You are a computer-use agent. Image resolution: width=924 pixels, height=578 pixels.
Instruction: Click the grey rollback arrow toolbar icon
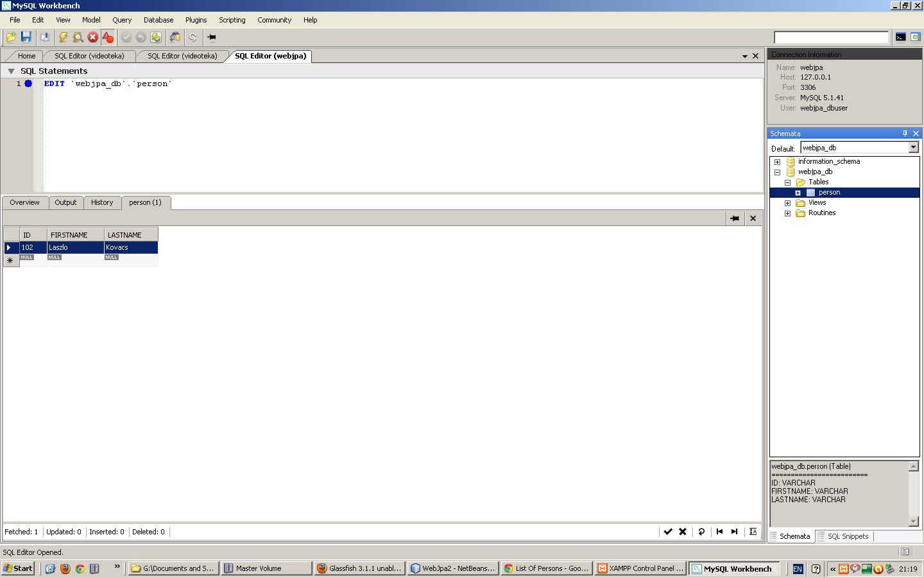click(141, 37)
